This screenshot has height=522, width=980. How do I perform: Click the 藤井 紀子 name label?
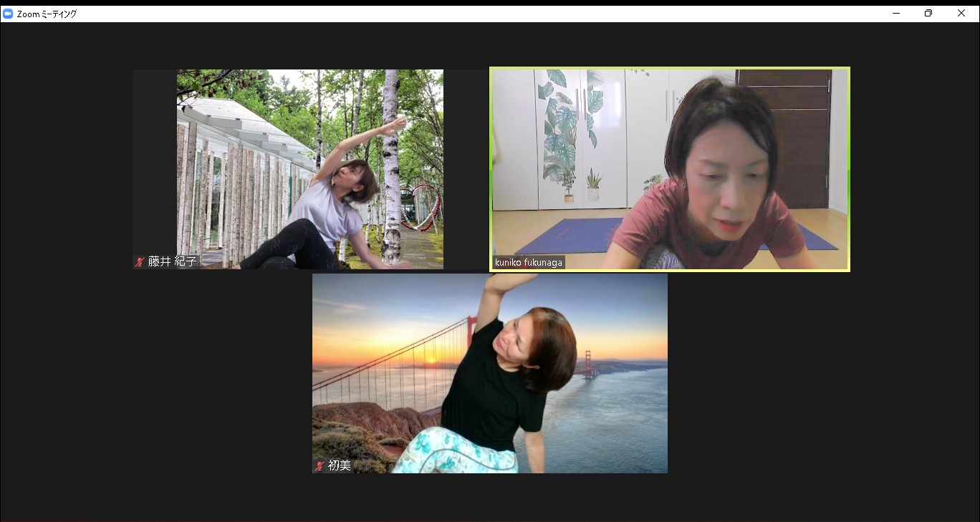click(x=173, y=262)
